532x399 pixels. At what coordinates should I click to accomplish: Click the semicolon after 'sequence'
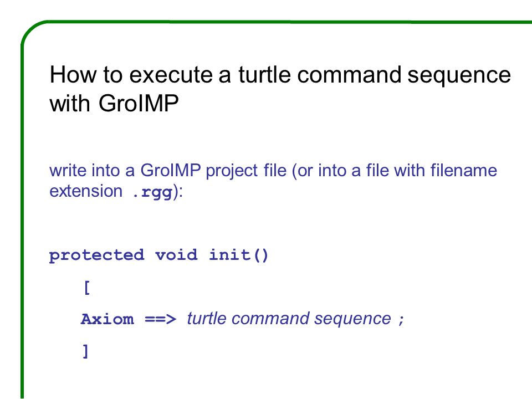click(401, 320)
